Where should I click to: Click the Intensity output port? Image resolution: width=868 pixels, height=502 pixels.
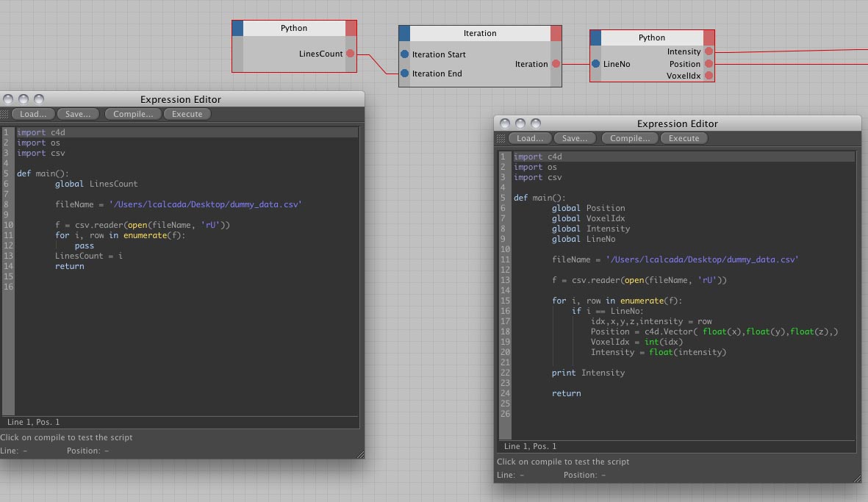(709, 51)
